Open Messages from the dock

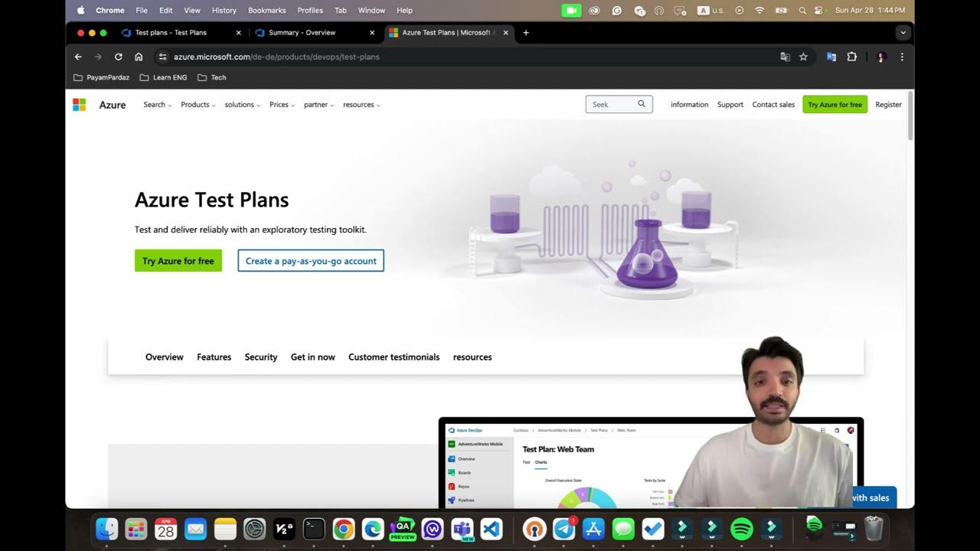pos(623,529)
